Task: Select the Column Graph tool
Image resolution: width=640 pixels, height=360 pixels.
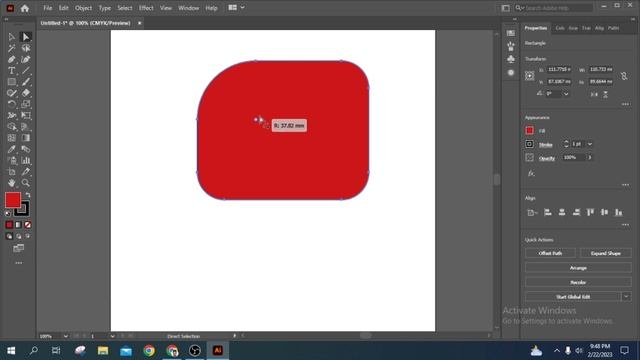Action: pyautogui.click(x=26, y=160)
